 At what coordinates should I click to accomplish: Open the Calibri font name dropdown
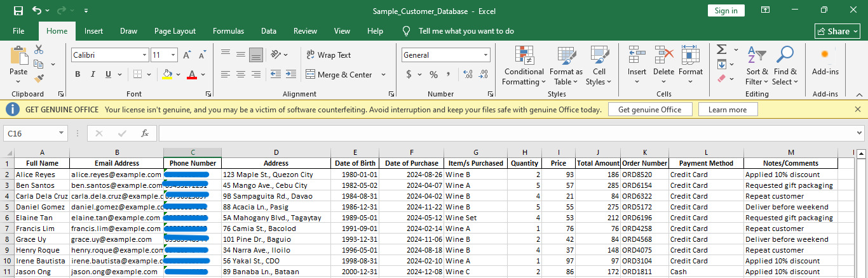pos(143,55)
